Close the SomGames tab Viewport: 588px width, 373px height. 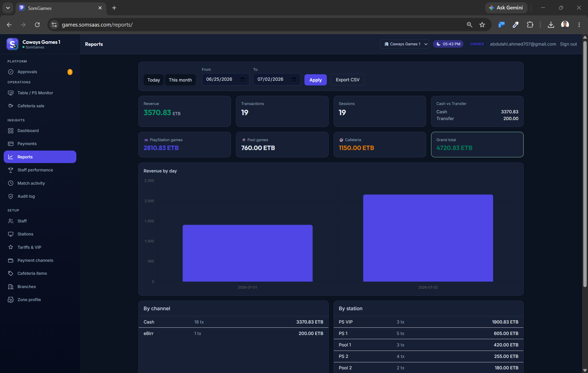pos(100,8)
